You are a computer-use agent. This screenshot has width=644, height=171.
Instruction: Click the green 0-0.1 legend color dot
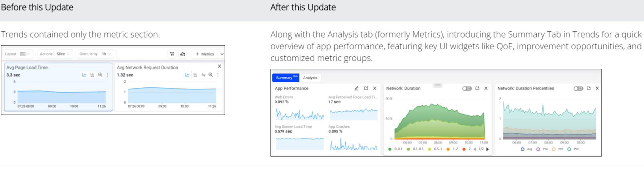coord(390,149)
